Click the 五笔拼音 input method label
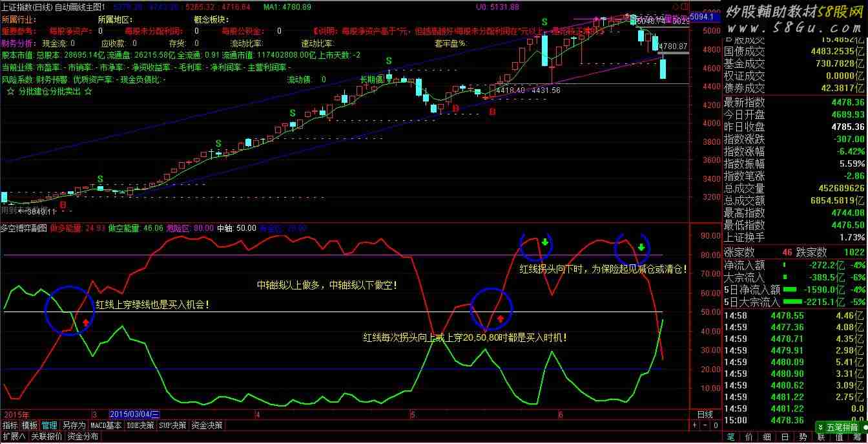 (x=843, y=427)
